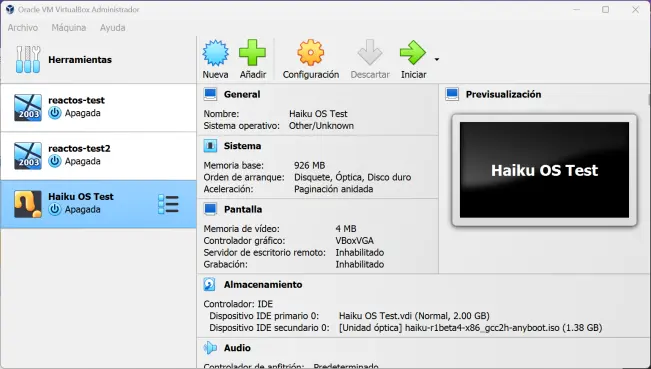
Task: Click the 926 MB base memory value
Action: click(309, 165)
